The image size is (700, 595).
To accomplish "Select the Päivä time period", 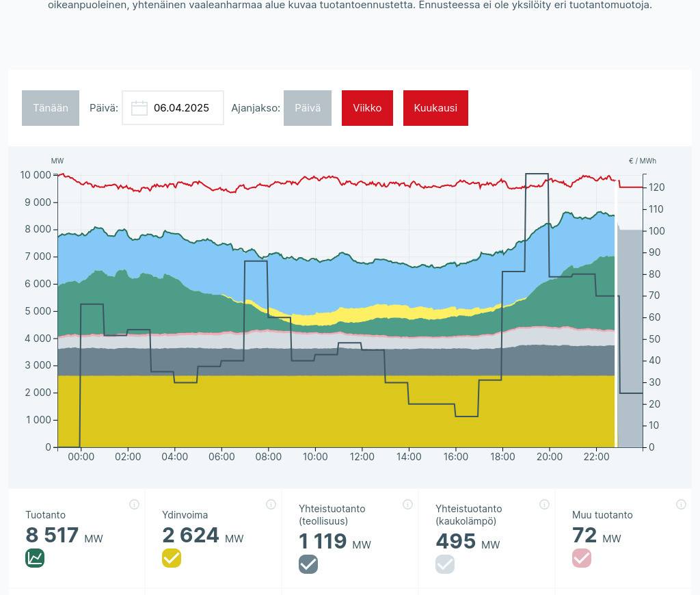I will (x=308, y=108).
